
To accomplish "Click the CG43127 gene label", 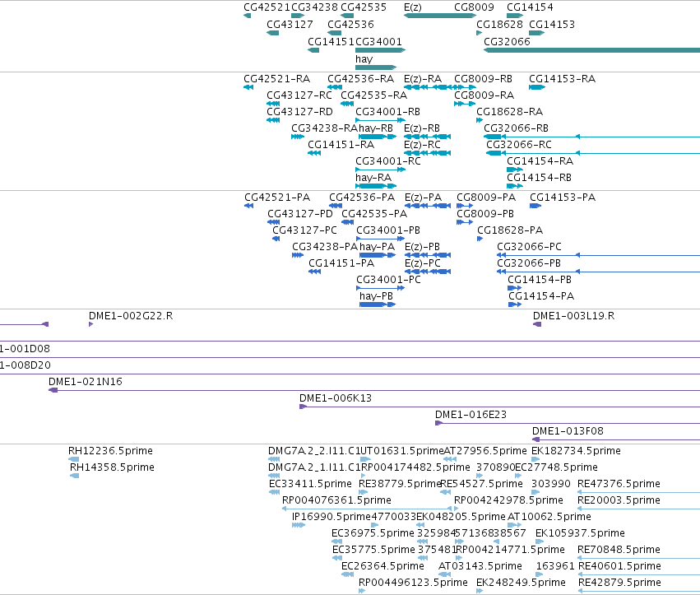I will [290, 24].
